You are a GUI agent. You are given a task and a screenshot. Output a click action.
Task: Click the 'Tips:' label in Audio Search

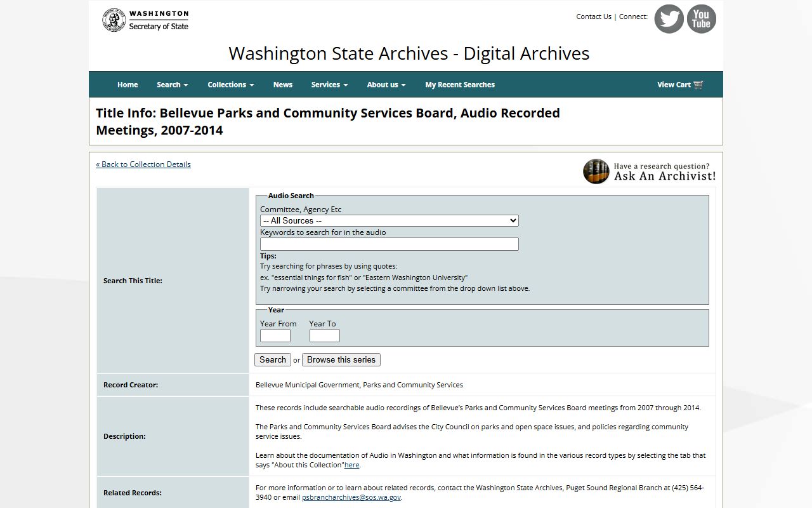[268, 256]
